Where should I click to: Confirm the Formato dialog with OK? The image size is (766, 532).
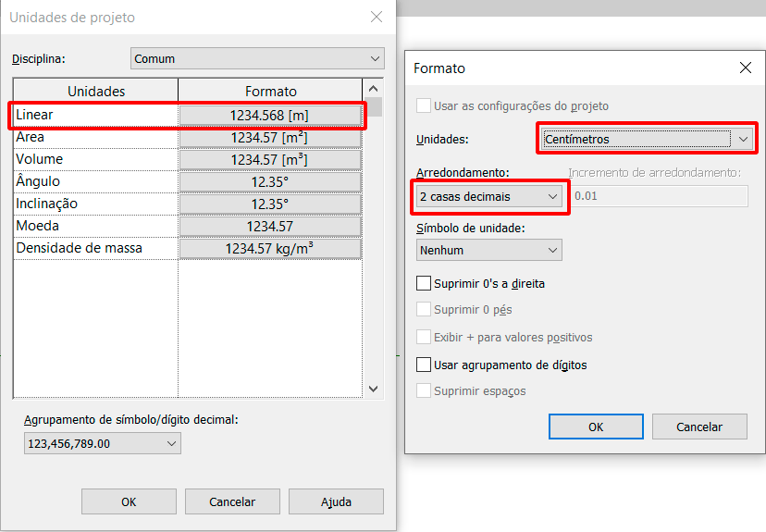click(596, 427)
